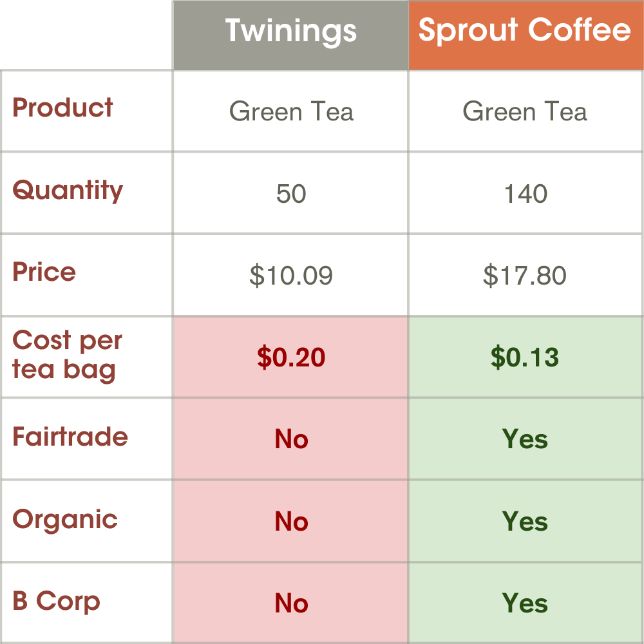Select the quantity value 140
This screenshot has width=644, height=644.
(526, 194)
